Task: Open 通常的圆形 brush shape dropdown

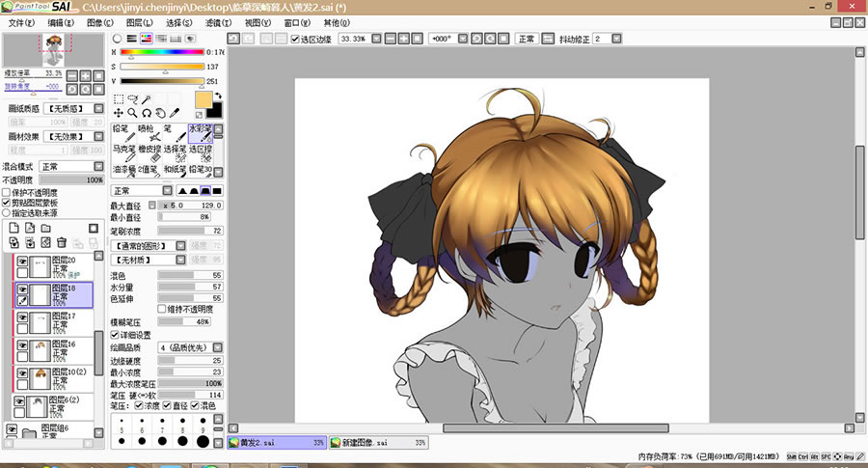Action: 180,245
